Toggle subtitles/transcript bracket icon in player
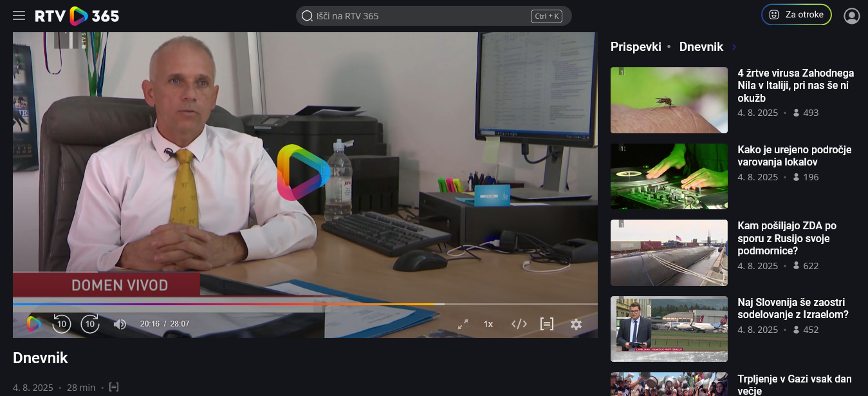This screenshot has height=396, width=868. [547, 324]
